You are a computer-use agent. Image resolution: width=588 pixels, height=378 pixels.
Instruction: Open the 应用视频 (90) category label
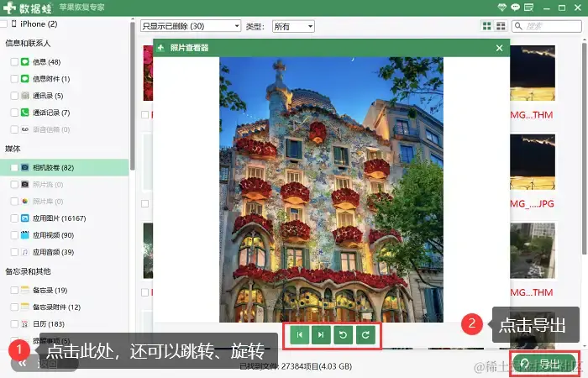(53, 235)
